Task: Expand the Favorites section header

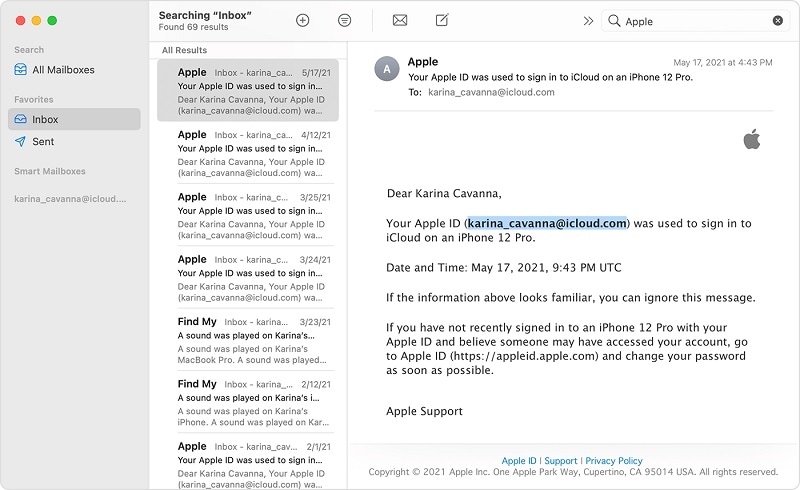Action: coord(34,99)
